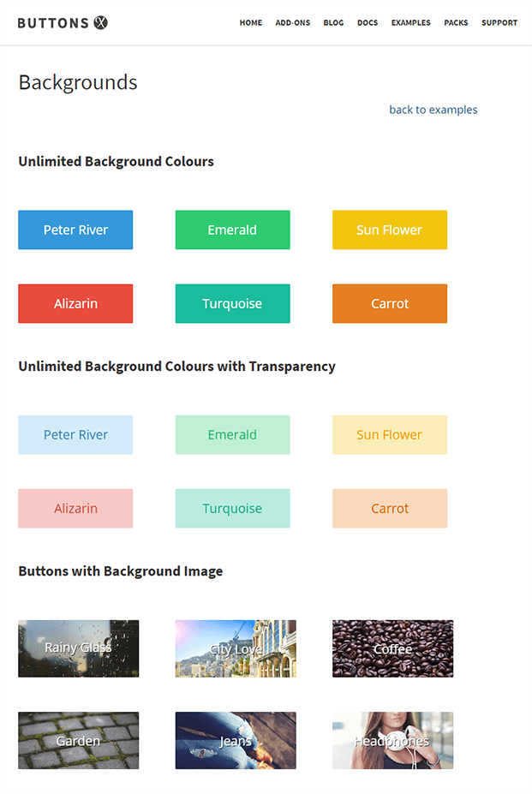Image resolution: width=532 pixels, height=794 pixels.
Task: Follow the 'back to examples' link
Action: (433, 110)
